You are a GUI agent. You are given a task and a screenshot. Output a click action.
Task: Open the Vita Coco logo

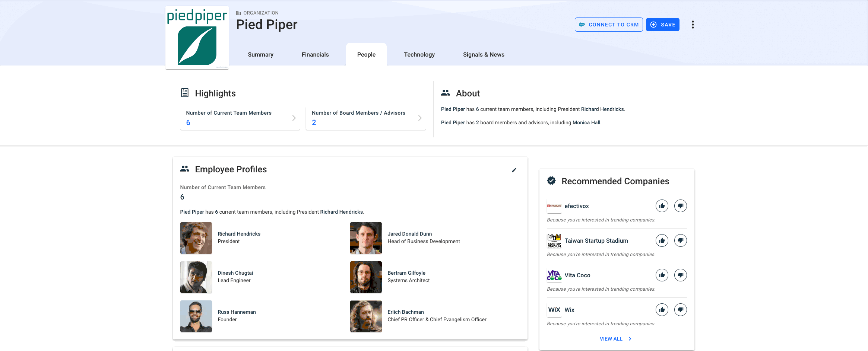(554, 275)
